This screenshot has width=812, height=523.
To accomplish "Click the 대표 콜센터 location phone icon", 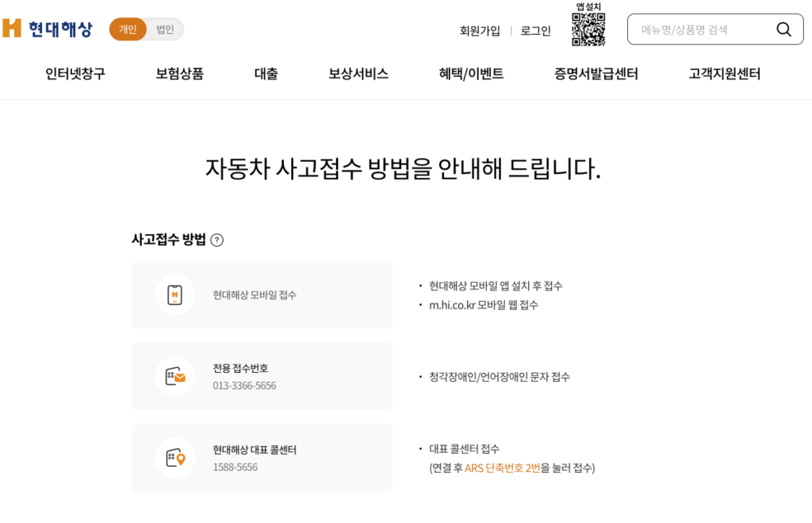I will (x=174, y=458).
